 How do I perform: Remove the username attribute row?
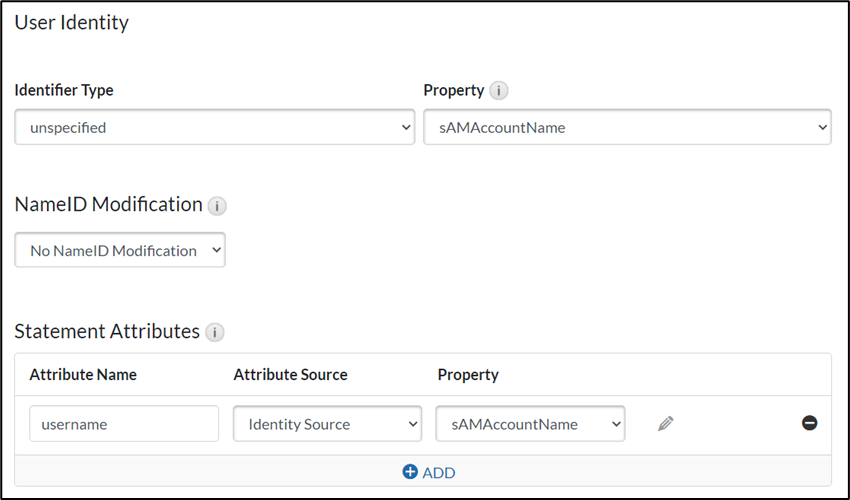810,423
